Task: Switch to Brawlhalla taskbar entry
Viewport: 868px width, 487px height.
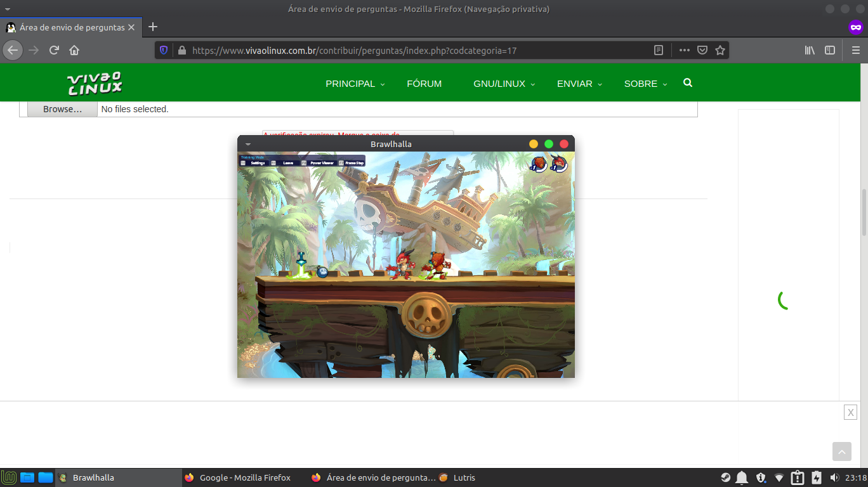Action: tap(118, 477)
